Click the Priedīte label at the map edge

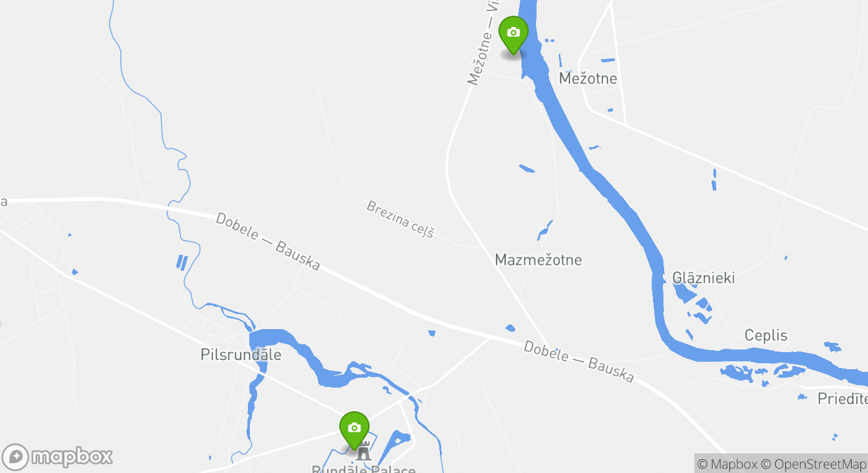pyautogui.click(x=842, y=398)
